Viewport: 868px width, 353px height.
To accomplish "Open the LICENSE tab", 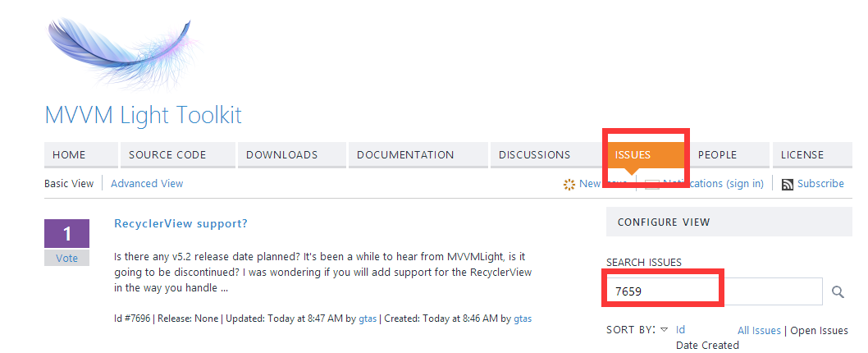I will pyautogui.click(x=812, y=154).
